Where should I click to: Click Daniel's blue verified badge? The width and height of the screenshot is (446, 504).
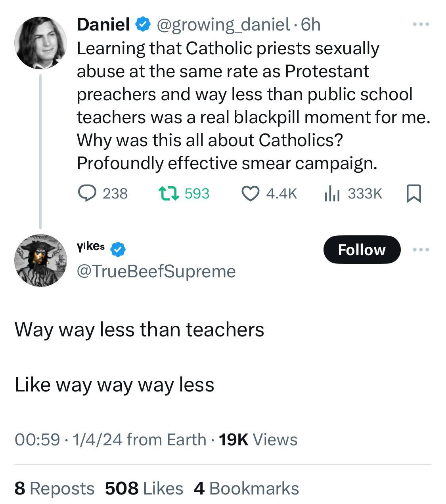pyautogui.click(x=143, y=25)
